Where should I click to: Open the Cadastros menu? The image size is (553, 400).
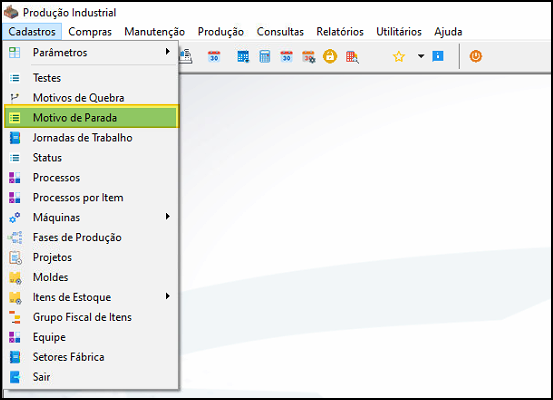(x=32, y=32)
